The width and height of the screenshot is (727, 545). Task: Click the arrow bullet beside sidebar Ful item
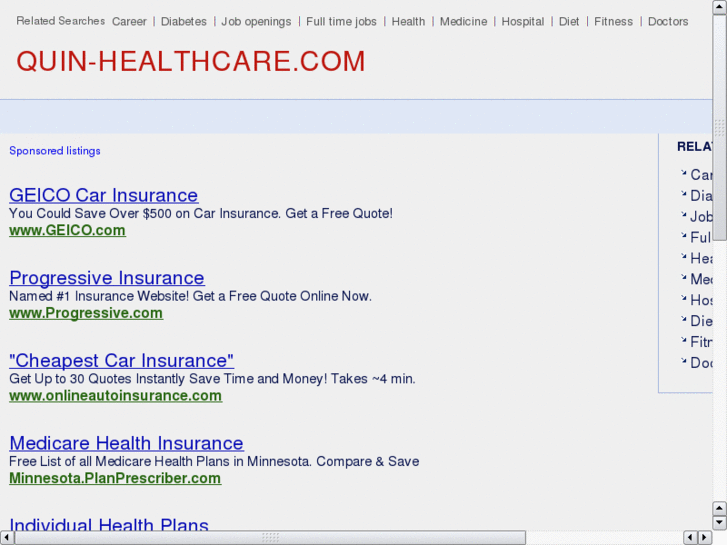(x=683, y=236)
